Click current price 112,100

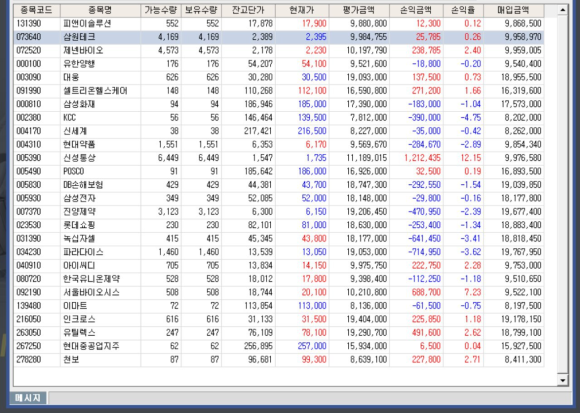[x=312, y=91]
